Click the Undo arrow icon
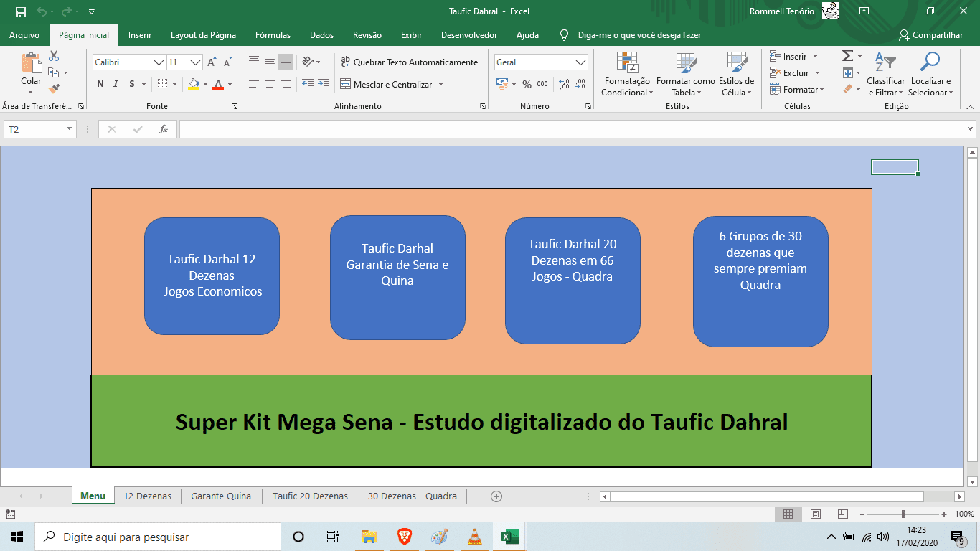The image size is (980, 551). point(42,11)
